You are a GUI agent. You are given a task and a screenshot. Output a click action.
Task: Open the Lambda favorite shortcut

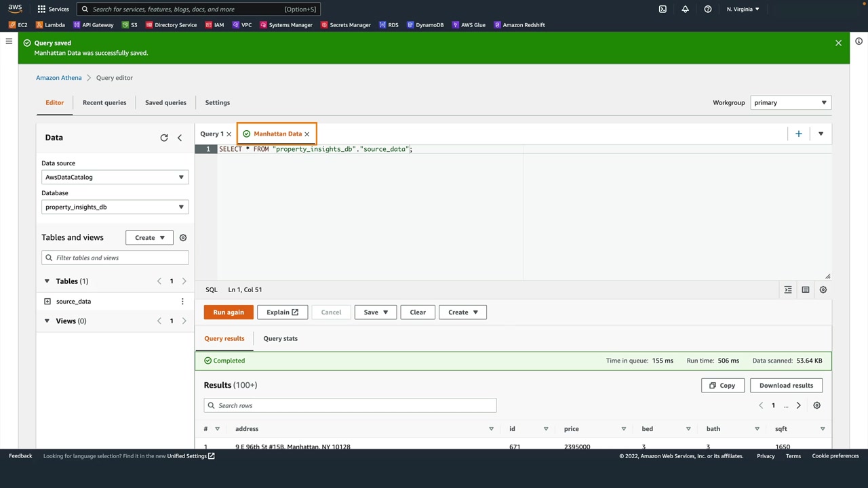50,25
